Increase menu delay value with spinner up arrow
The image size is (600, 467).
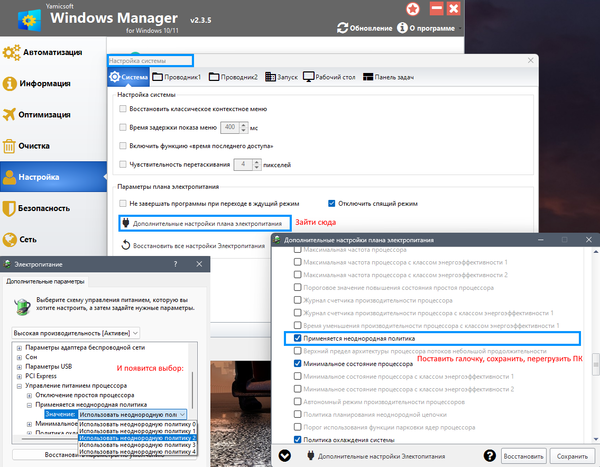[244, 125]
